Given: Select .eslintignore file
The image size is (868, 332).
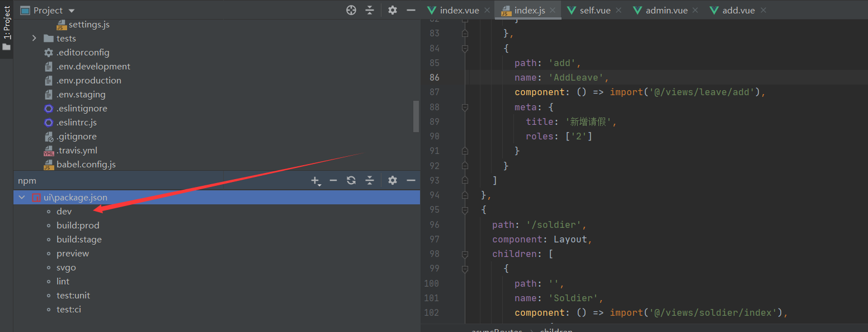Looking at the screenshot, I should 82,108.
